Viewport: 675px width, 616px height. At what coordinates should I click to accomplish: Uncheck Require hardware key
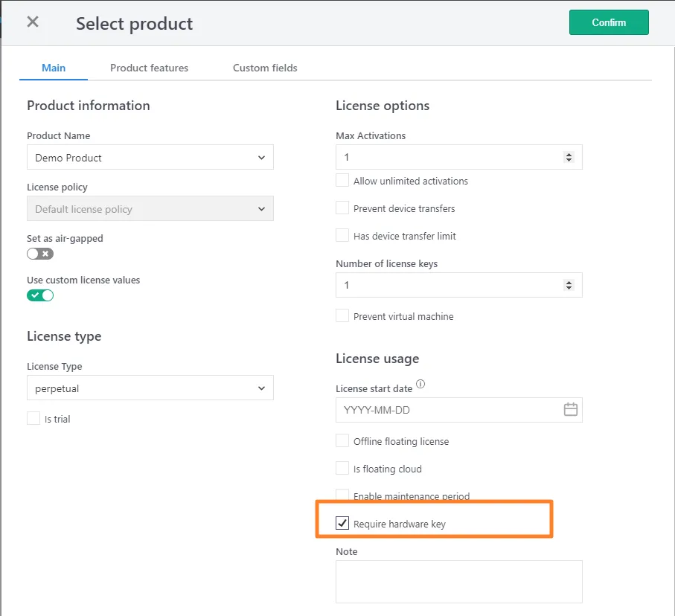pos(342,524)
